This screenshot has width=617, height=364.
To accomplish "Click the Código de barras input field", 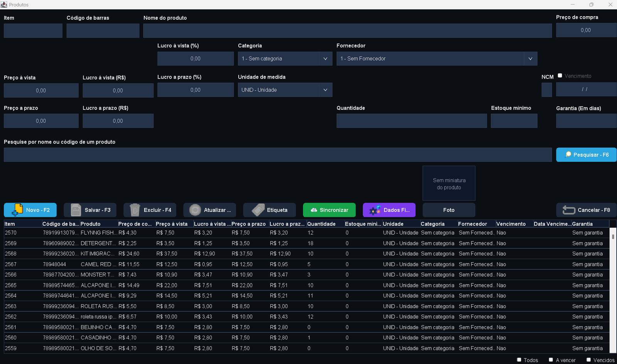I will tap(103, 30).
